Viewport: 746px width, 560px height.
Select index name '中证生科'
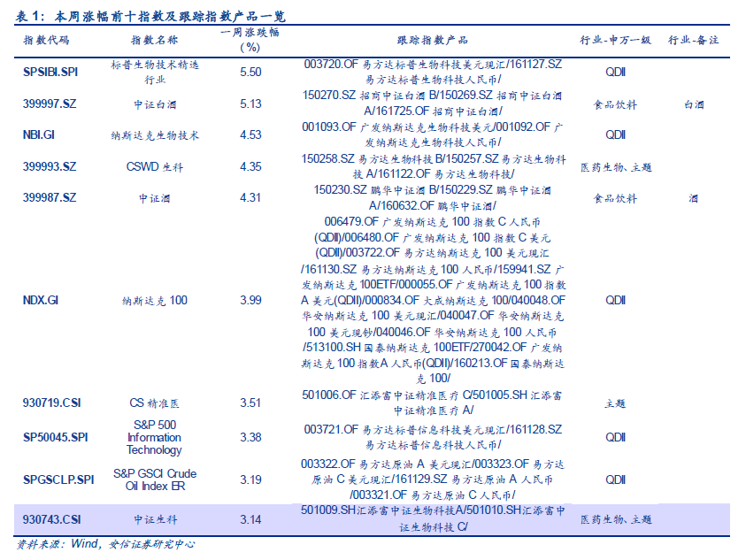tap(155, 520)
